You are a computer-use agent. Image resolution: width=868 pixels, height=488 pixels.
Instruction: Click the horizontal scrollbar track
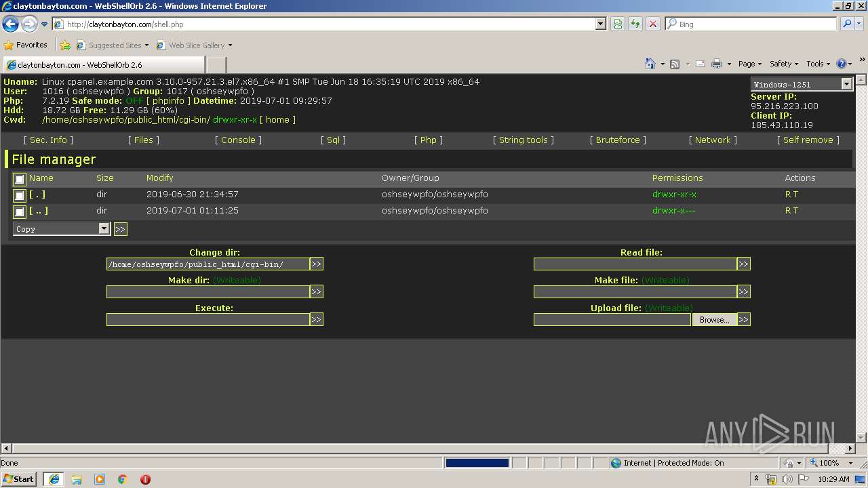pyautogui.click(x=427, y=448)
